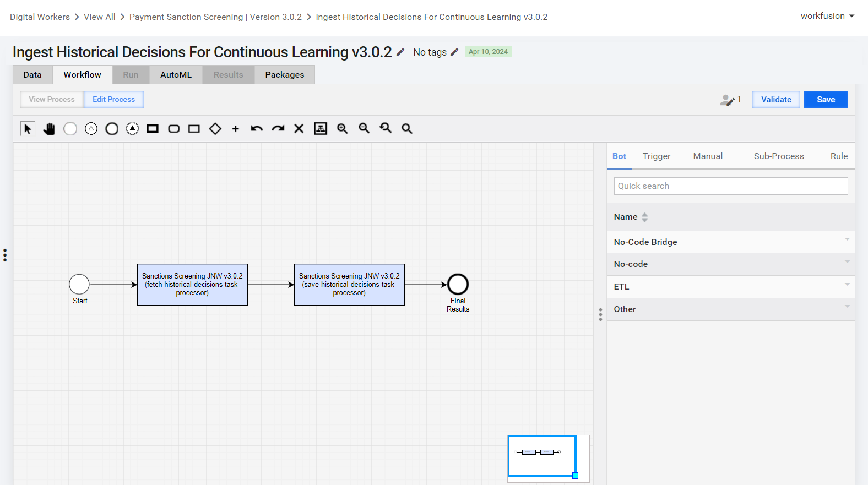Click the plus icon in the toolbar
868x485 pixels.
(236, 128)
